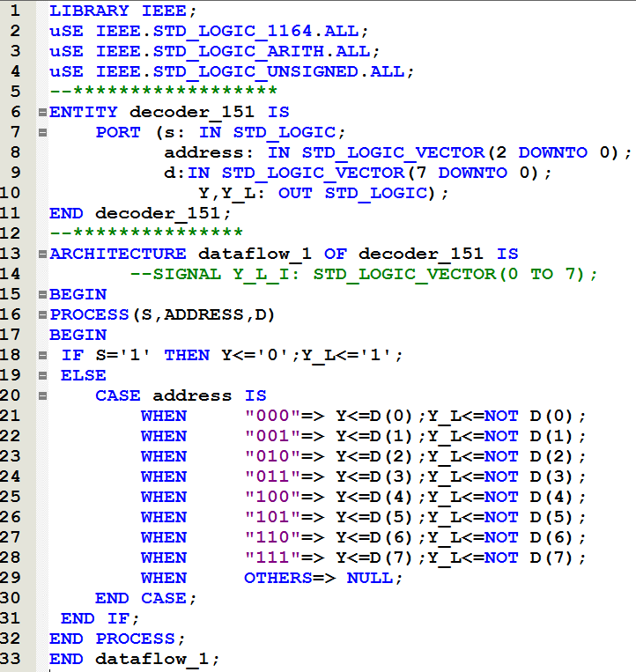Click dataflow_1 in the ARCHITECTURE line
The width and height of the screenshot is (636, 672).
[x=255, y=255]
